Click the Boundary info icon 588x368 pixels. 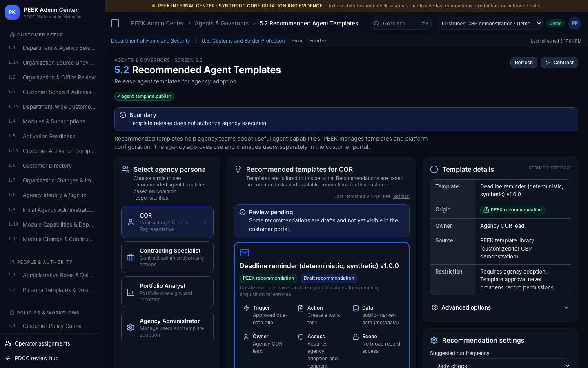[x=123, y=115]
